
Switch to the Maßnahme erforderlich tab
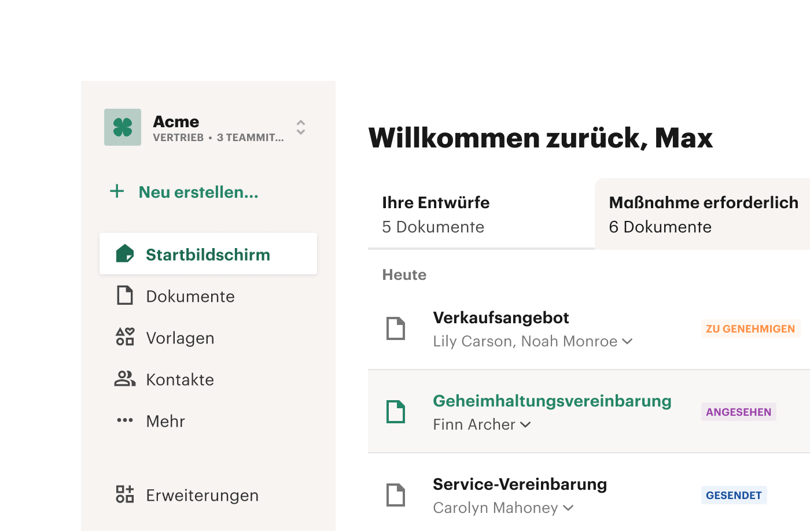[x=702, y=215]
